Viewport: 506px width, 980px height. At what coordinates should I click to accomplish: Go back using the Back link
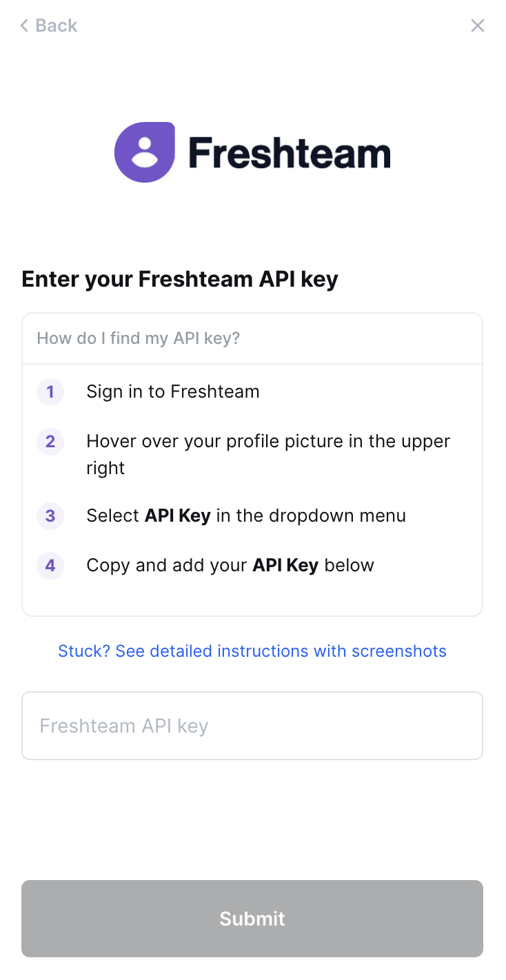click(55, 25)
